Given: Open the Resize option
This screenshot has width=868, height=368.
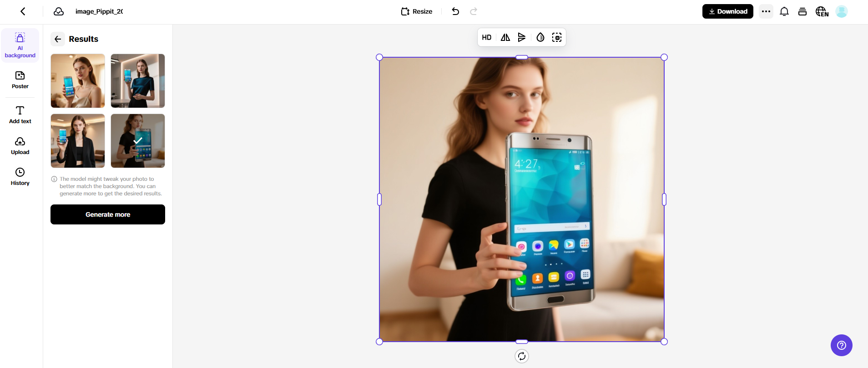Looking at the screenshot, I should 417,11.
